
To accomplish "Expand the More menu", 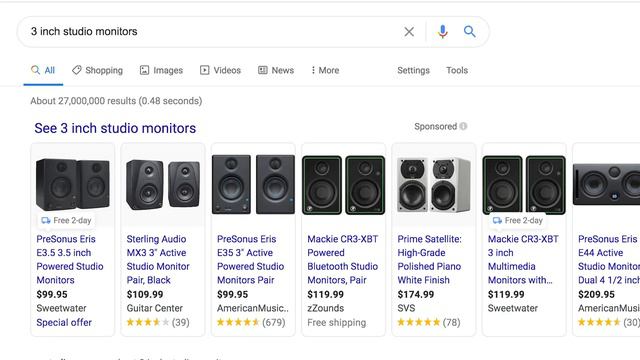I will [x=325, y=70].
